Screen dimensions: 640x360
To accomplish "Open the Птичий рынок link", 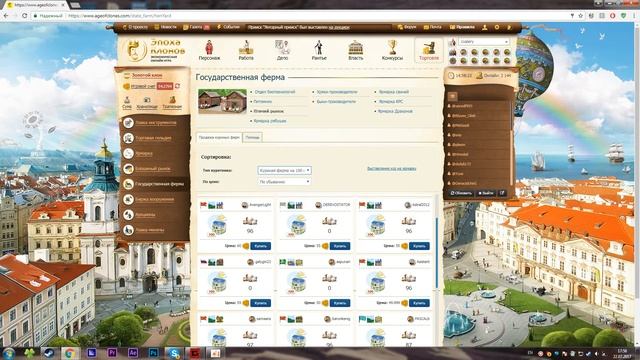I will (268, 111).
